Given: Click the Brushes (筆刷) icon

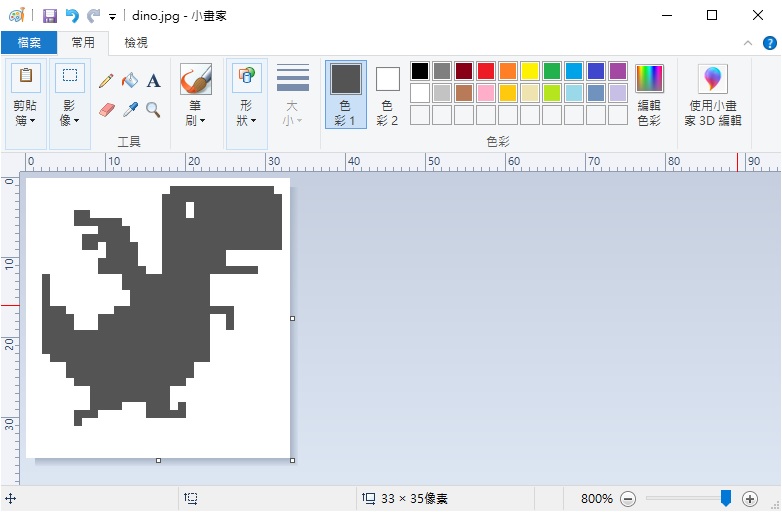Looking at the screenshot, I should pyautogui.click(x=196, y=79).
